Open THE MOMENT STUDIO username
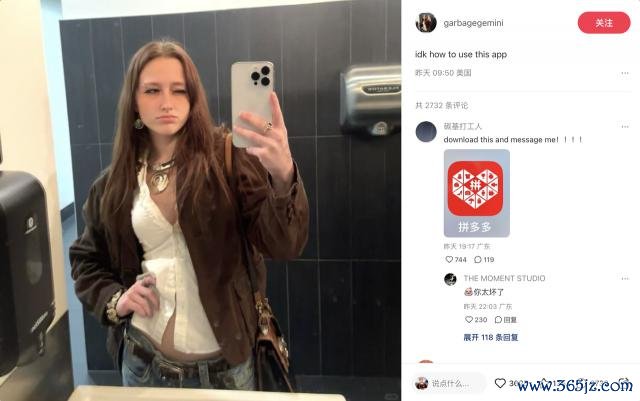The width and height of the screenshot is (640, 401). point(504,278)
